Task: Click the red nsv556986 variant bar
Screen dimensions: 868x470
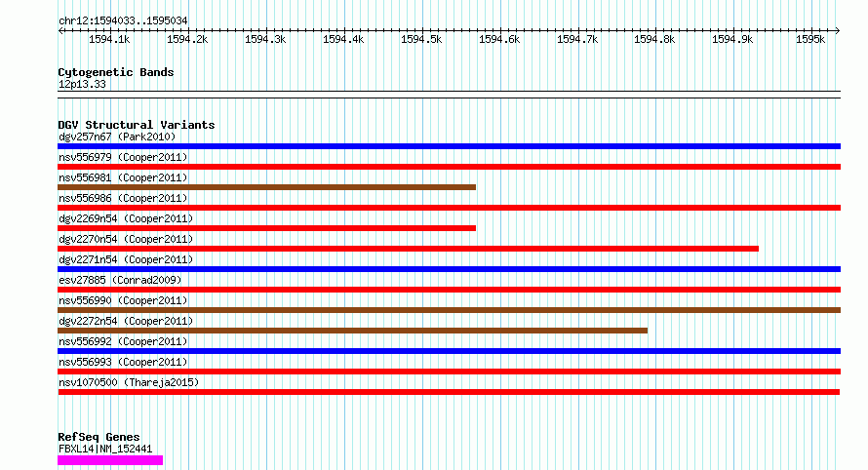Action: click(449, 208)
